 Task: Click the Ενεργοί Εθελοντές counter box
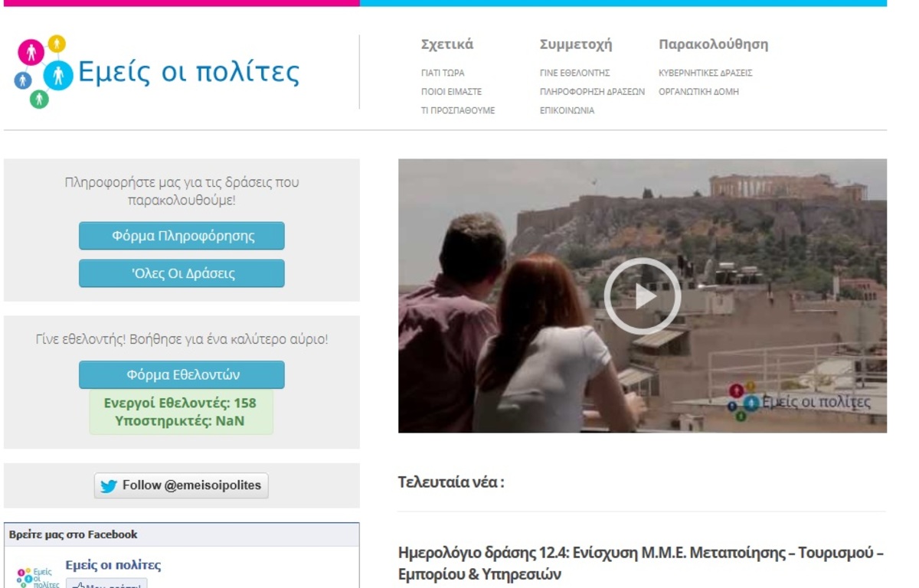point(181,412)
